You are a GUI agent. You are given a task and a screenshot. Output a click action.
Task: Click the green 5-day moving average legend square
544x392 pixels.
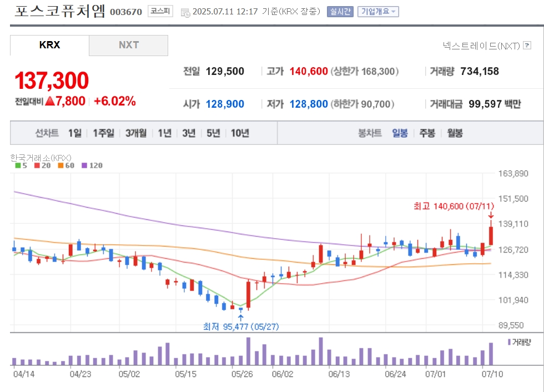click(18, 165)
